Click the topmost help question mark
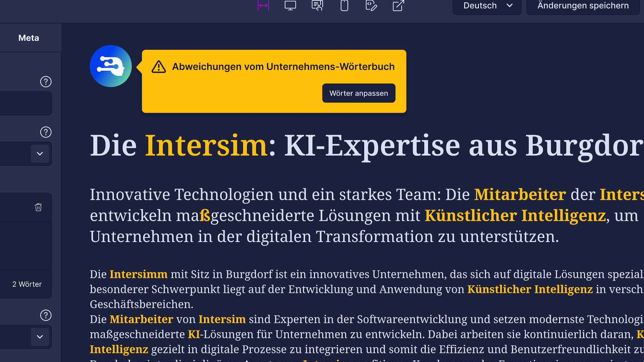 (x=46, y=81)
